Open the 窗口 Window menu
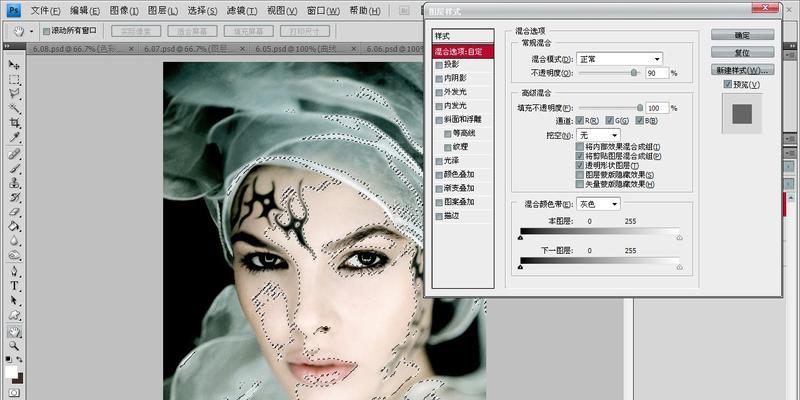The width and height of the screenshot is (800, 400). [323, 11]
